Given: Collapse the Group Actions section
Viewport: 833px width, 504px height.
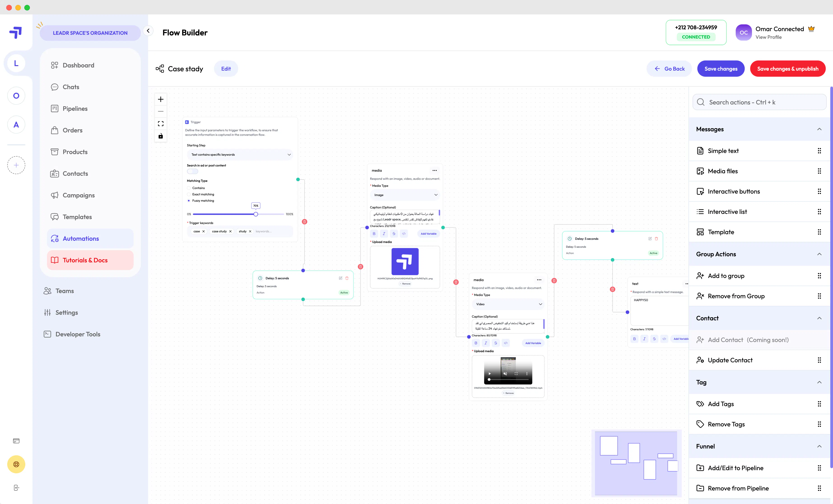Looking at the screenshot, I should click(819, 254).
